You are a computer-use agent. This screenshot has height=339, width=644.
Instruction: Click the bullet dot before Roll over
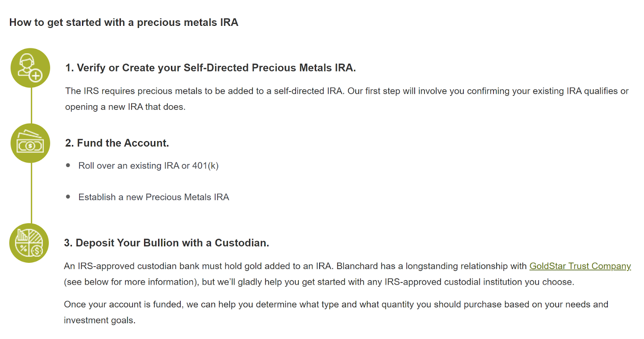(x=68, y=165)
